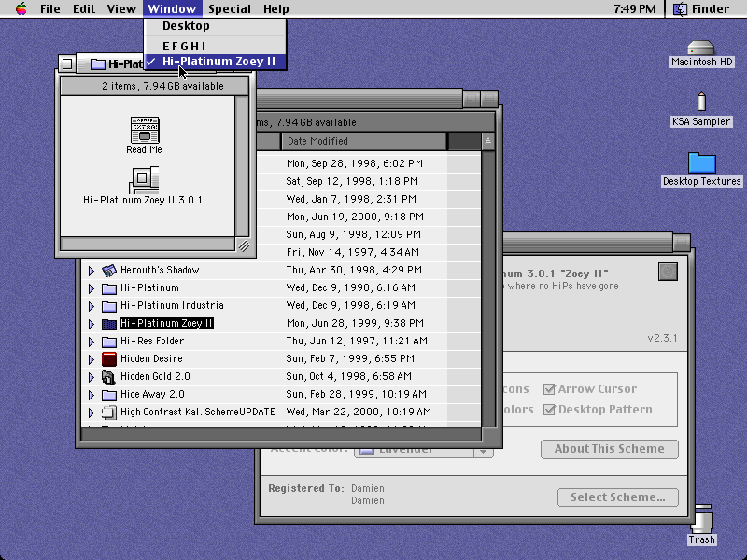
Task: Select the Hi-Platinum Zoey II 3.0.1 scheme icon
Action: pos(144,179)
